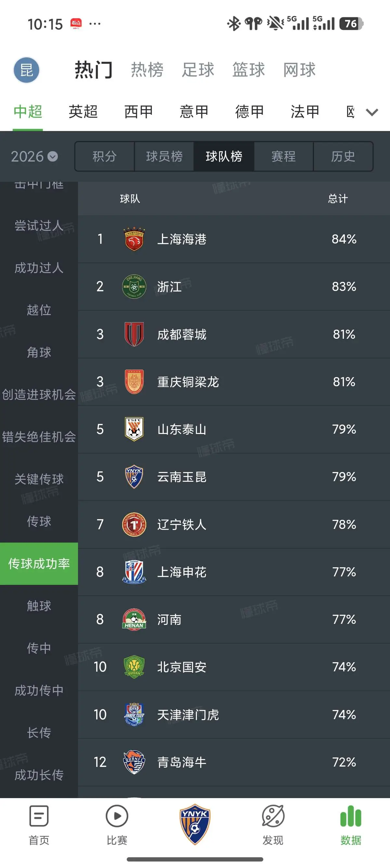Image resolution: width=390 pixels, height=868 pixels.
Task: Open the 赛程 schedule tab
Action: pos(284,156)
